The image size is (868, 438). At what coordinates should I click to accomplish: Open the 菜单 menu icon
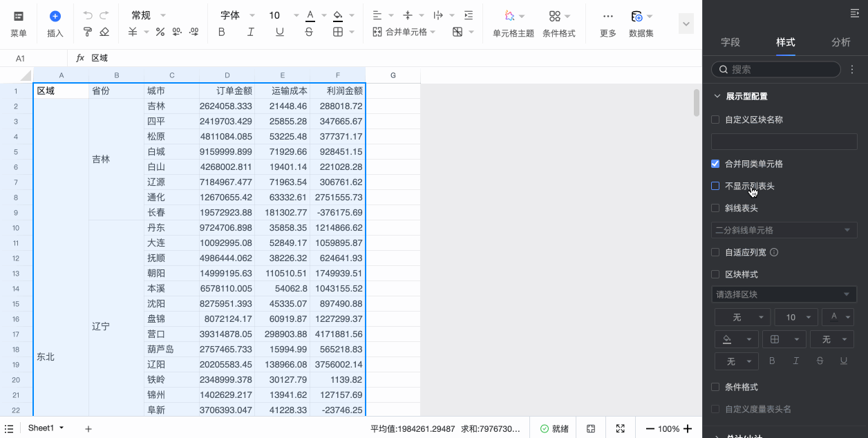[19, 16]
